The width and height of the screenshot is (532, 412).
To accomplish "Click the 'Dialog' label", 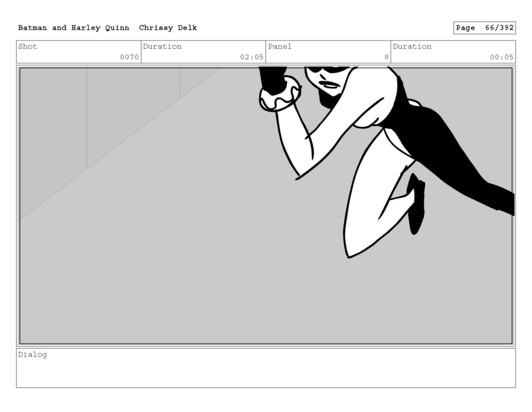I will pyautogui.click(x=32, y=355).
